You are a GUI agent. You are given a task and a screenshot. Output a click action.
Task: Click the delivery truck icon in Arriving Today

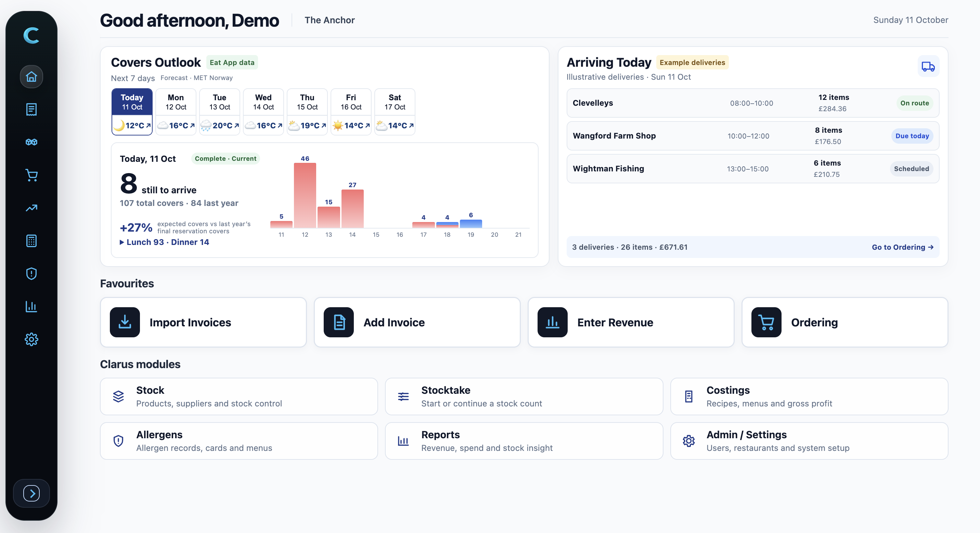coord(928,67)
